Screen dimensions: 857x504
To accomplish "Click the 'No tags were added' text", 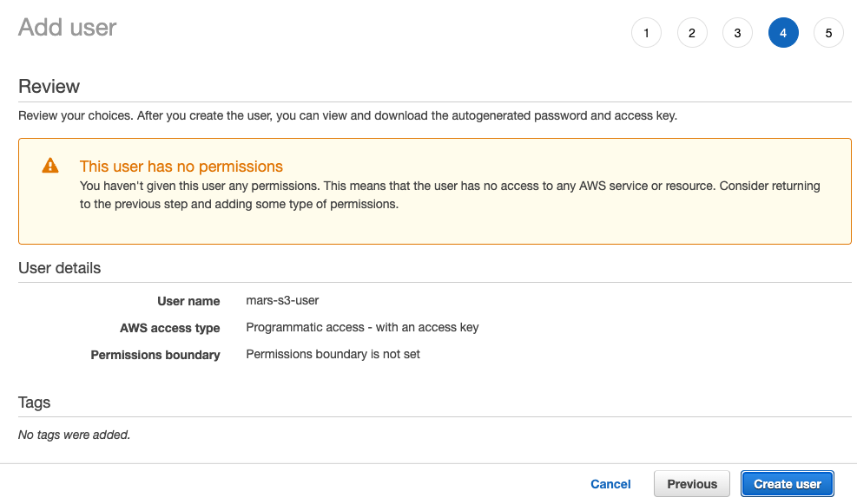I will point(74,434).
